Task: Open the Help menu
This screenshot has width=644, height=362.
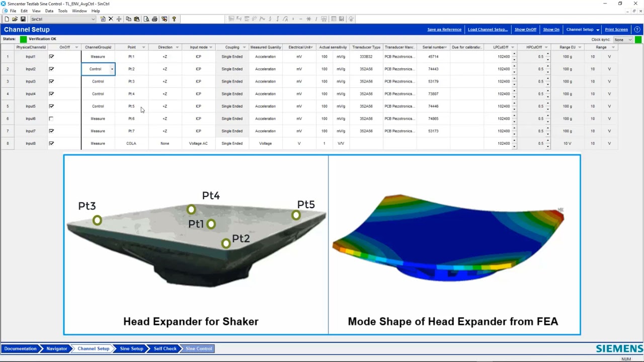Action: [x=96, y=11]
